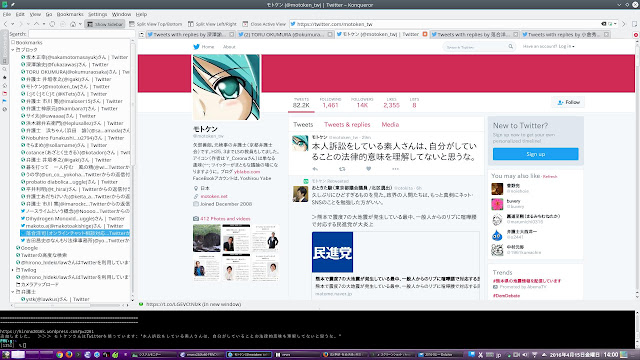Toggle the Show Sidebar button
This screenshot has width=640, height=360.
tap(104, 24)
